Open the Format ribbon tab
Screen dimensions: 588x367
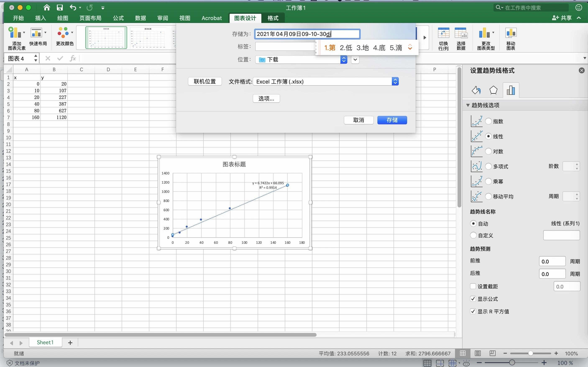[x=273, y=18]
